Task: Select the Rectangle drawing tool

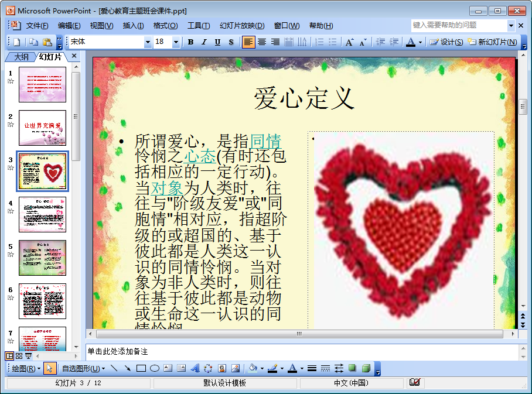Action: pos(141,368)
